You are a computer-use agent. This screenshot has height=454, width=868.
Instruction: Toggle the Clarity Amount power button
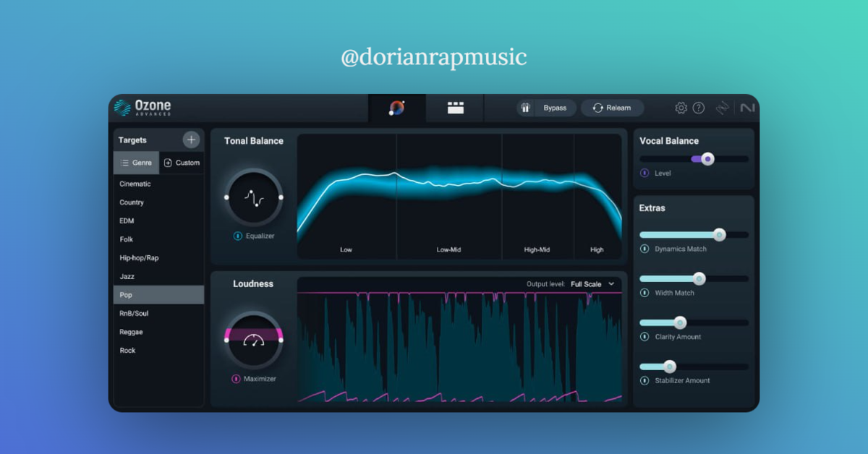[644, 337]
